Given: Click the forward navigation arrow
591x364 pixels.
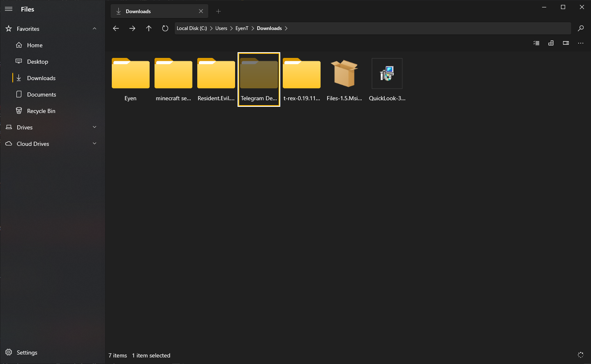Looking at the screenshot, I should [132, 28].
